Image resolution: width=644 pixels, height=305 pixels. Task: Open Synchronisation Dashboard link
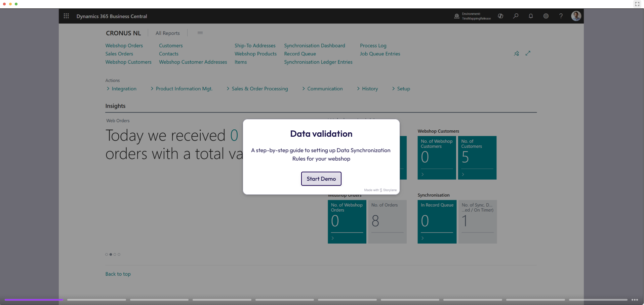[x=315, y=45]
